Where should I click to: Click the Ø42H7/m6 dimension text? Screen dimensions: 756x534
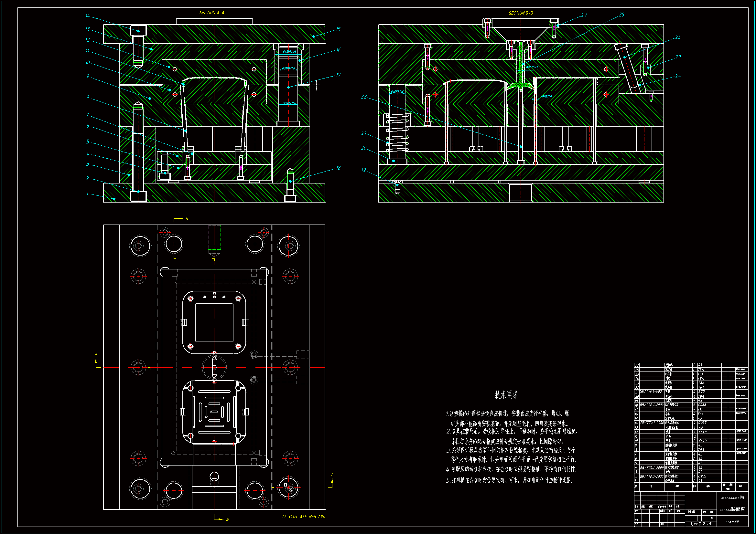[289, 52]
